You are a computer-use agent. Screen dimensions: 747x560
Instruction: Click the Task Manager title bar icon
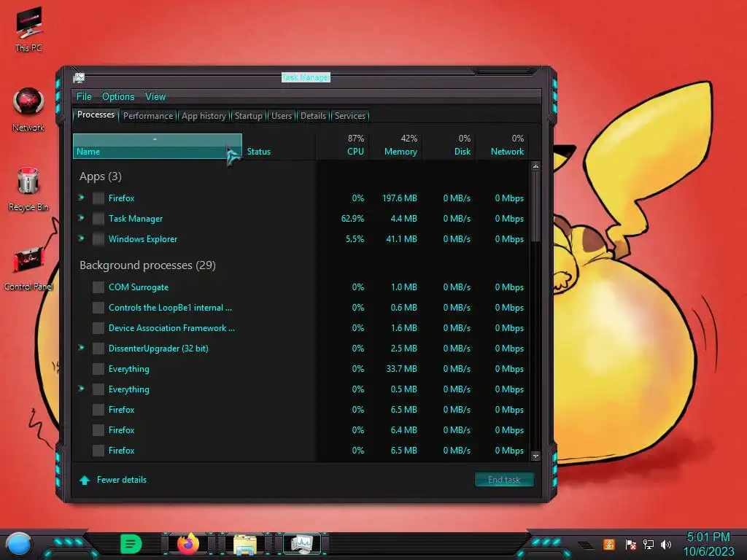tap(79, 77)
